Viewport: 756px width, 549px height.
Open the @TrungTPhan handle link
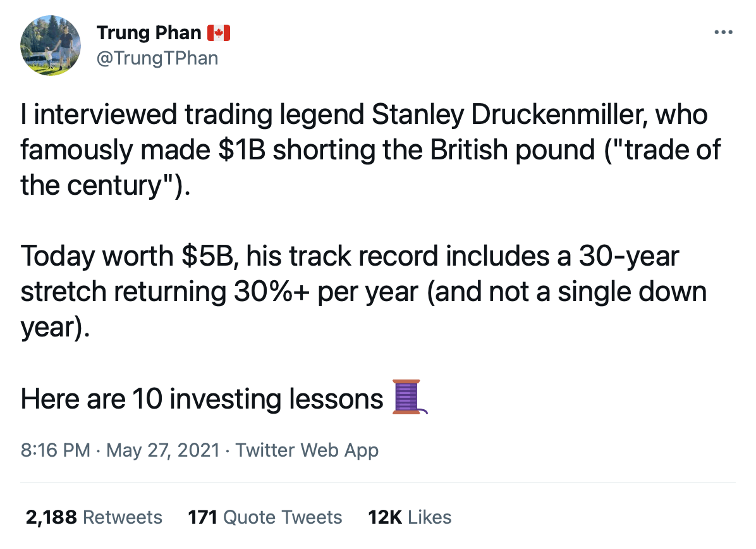click(x=157, y=58)
